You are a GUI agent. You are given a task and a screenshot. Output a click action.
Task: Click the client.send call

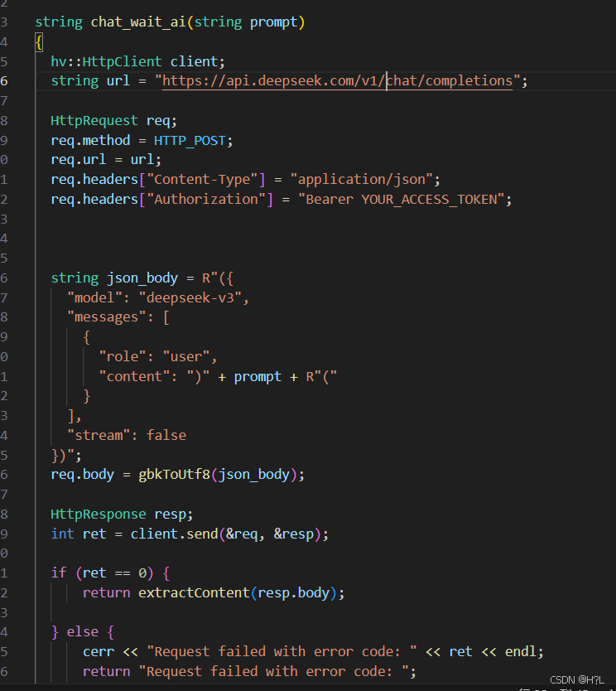tap(229, 534)
